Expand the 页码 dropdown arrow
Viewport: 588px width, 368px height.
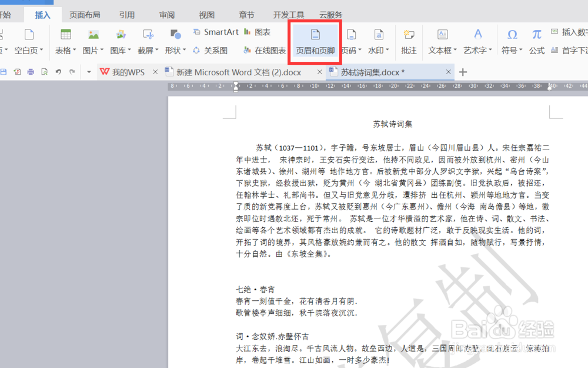tap(360, 50)
